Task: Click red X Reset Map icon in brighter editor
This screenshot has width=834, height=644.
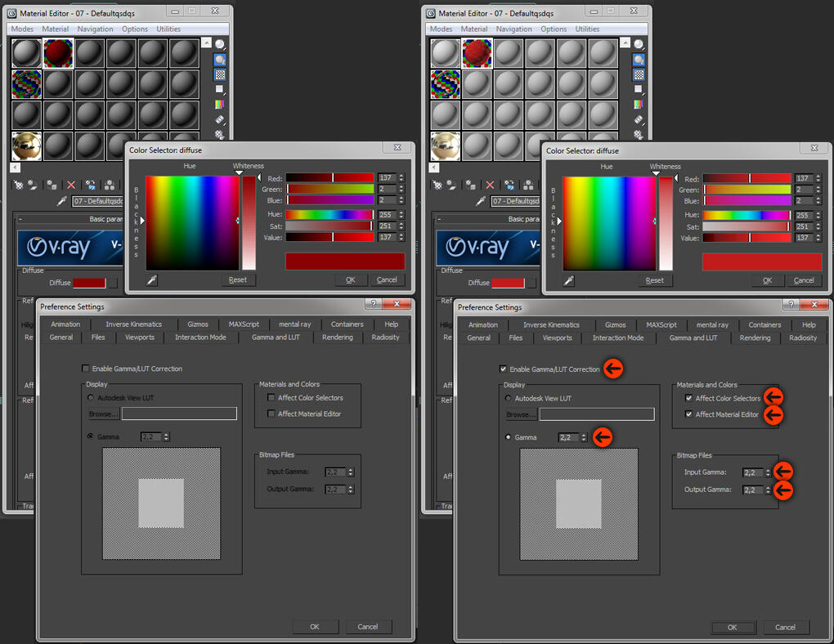Action: pos(490,185)
